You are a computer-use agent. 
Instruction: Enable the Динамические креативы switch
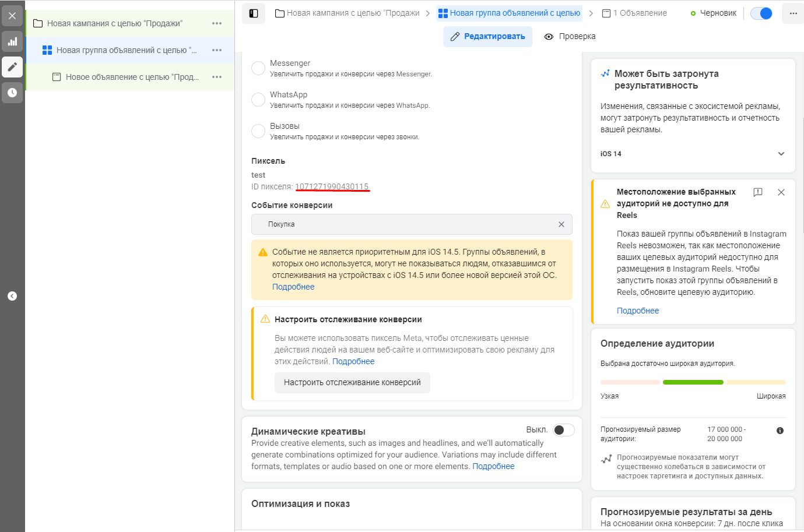coord(563,430)
